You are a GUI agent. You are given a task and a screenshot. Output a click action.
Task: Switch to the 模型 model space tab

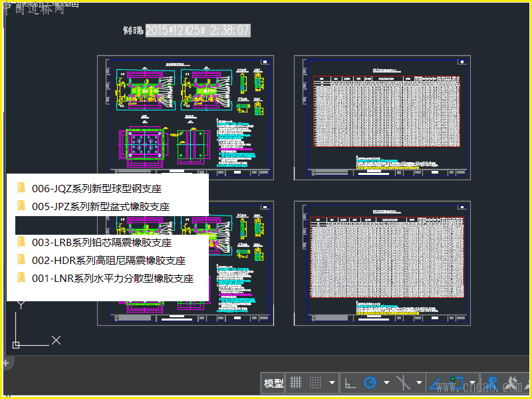[273, 383]
